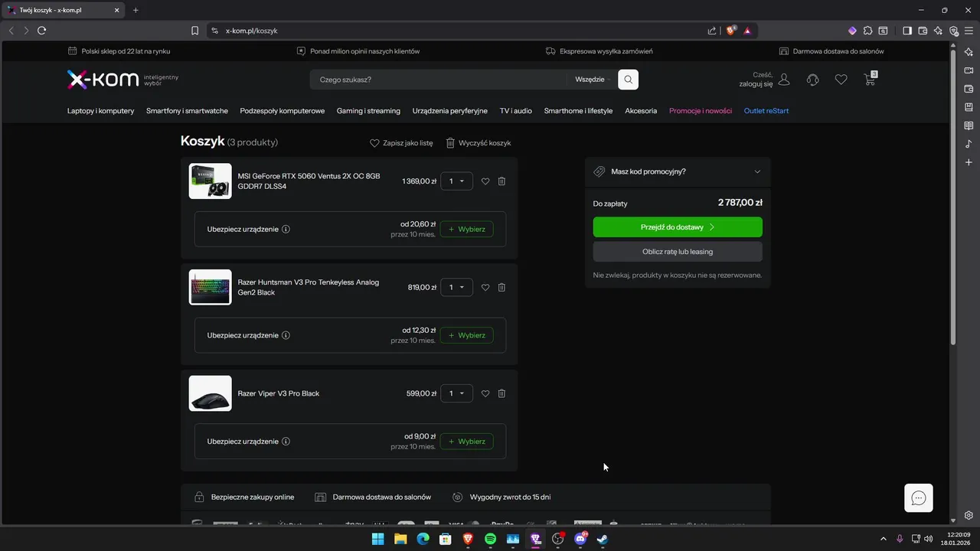
Task: Choose insurance 'Wybierz' for Razer Viper
Action: tap(467, 442)
